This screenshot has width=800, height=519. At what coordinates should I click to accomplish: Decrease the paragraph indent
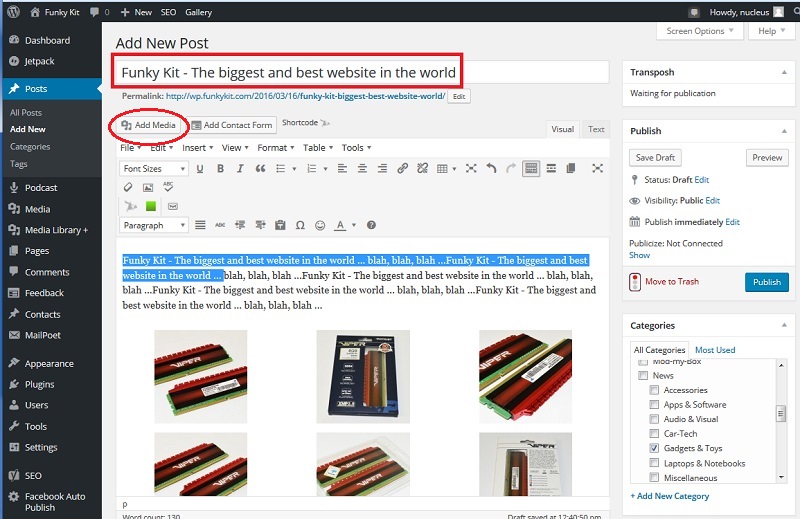[x=240, y=225]
